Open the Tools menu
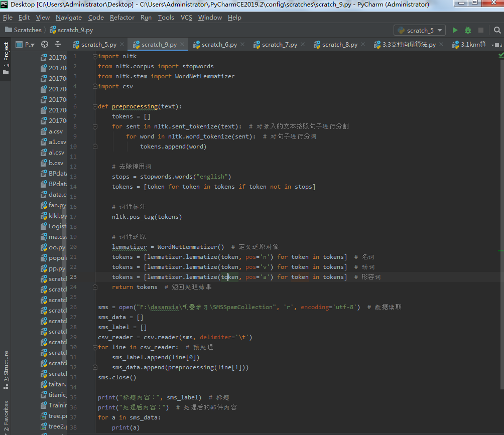The width and height of the screenshot is (504, 435). [x=166, y=18]
